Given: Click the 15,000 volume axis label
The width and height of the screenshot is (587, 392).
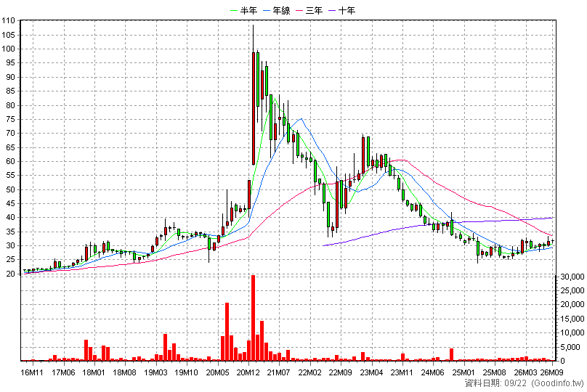Looking at the screenshot, I should click(572, 319).
